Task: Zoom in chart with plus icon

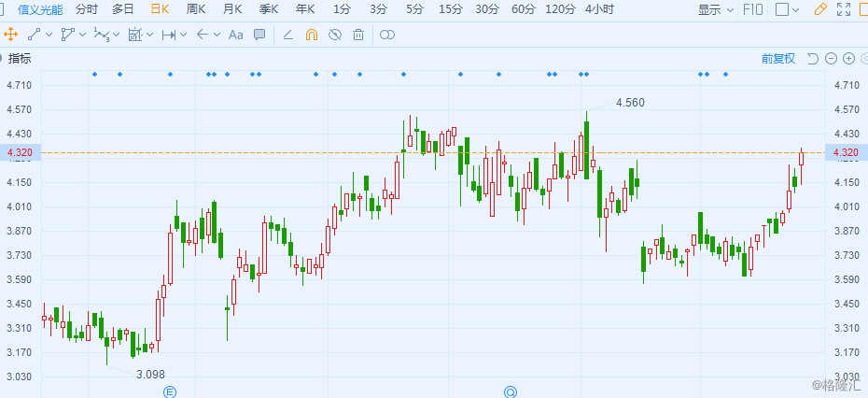Action: (848, 58)
